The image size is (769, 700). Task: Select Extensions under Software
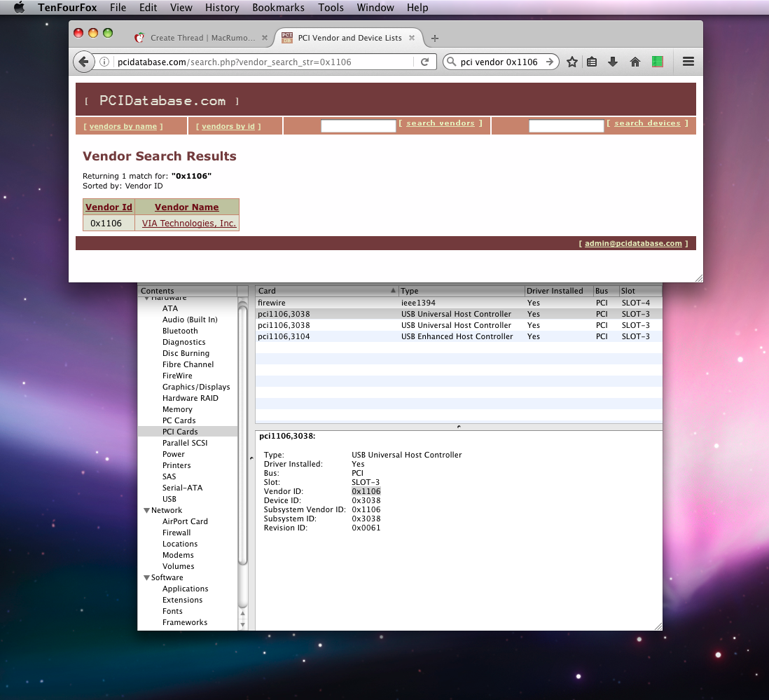click(x=182, y=600)
